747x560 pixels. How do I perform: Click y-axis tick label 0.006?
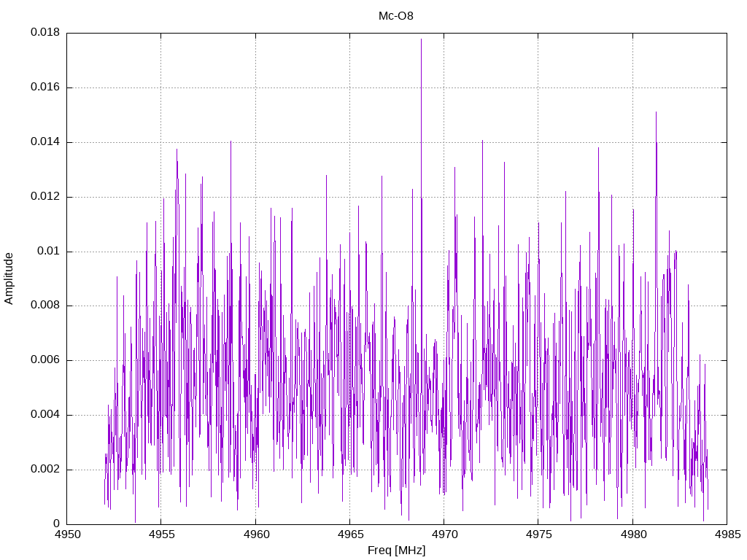pos(45,360)
